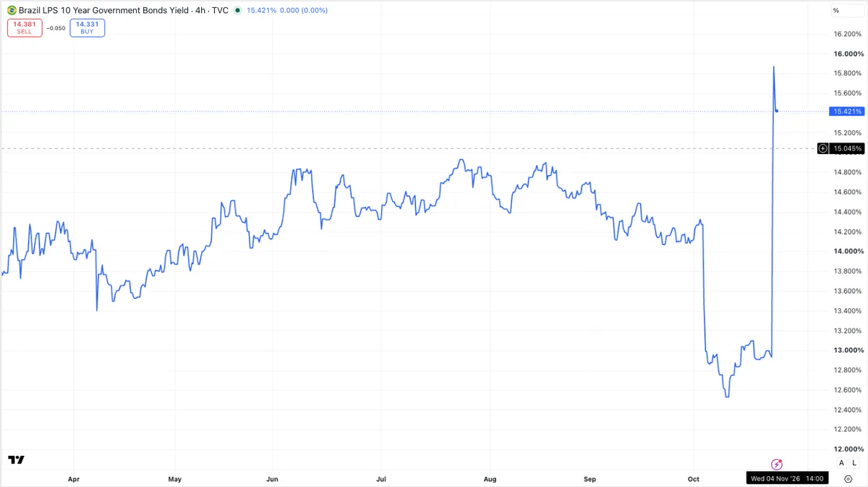Viewport: 868px width, 487px height.
Task: Click the Brazil flag symbol icon
Action: 12,11
